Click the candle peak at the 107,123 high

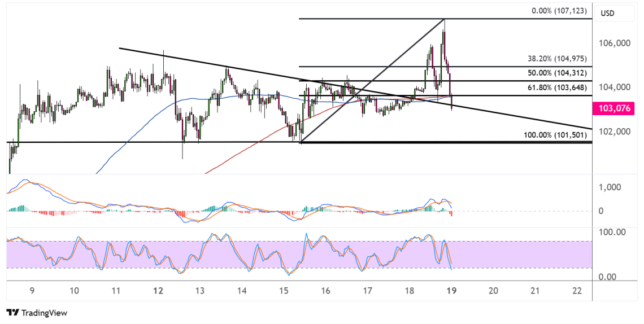pos(444,20)
